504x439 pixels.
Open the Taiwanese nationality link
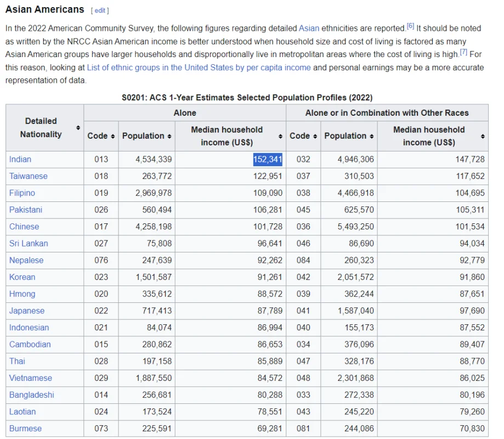(29, 176)
